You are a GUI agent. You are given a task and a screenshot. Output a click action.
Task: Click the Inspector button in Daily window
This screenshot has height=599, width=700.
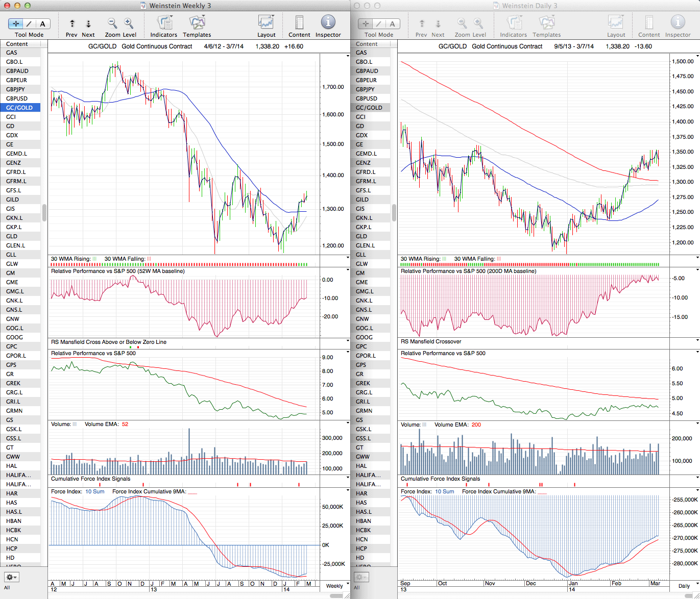click(678, 23)
